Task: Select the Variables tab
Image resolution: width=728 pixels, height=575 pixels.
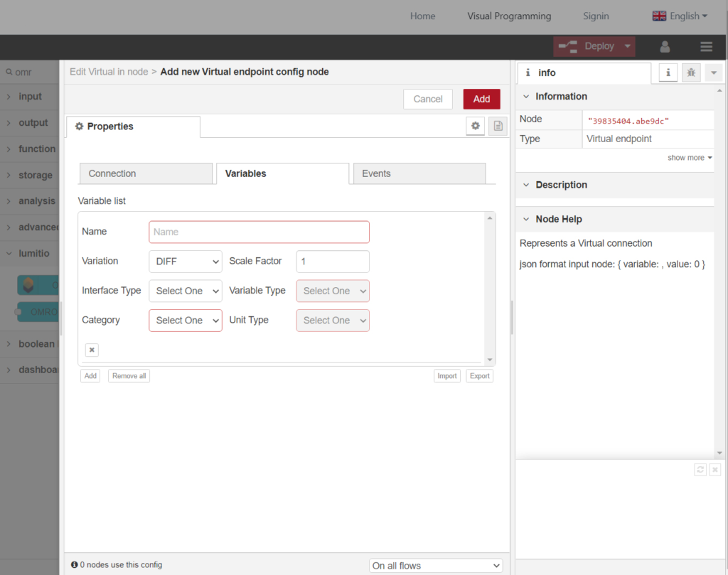Action: [x=282, y=173]
